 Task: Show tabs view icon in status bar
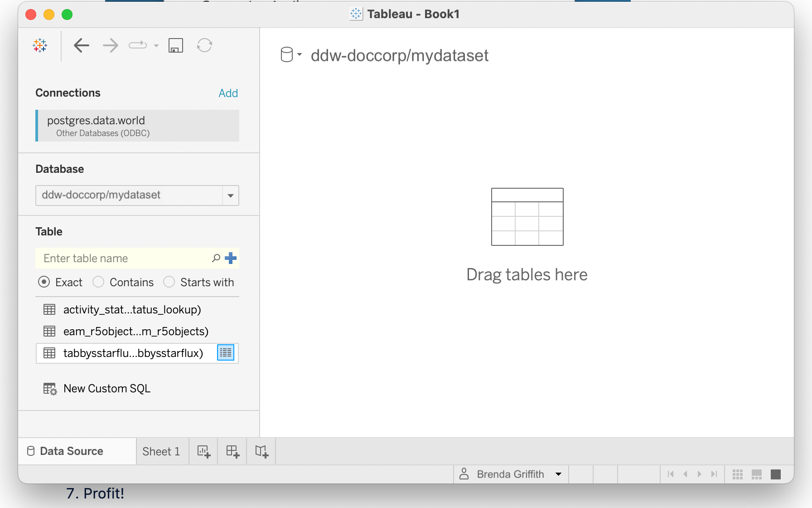point(776,474)
